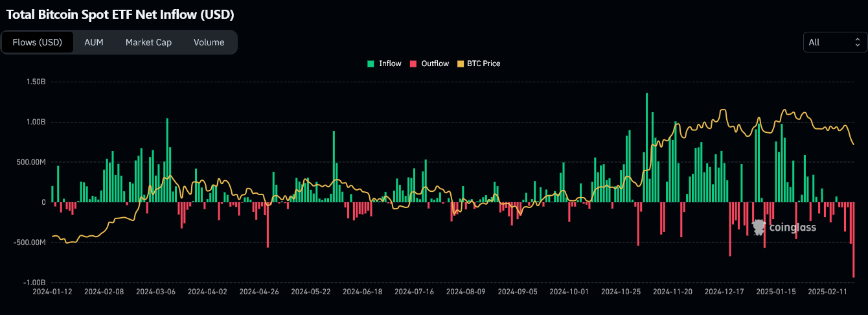Click the Total Bitcoin Spot ETF Net Inflow title
The image size is (868, 315).
point(120,14)
